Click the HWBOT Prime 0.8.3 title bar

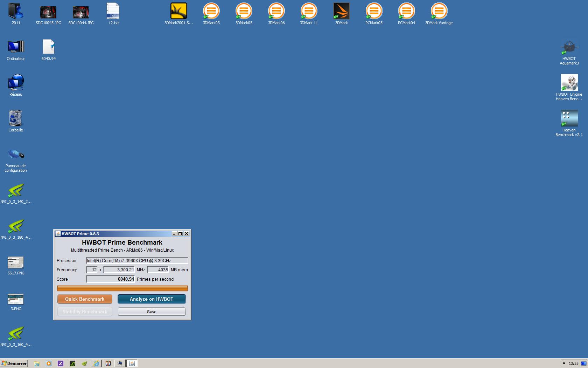(x=113, y=234)
